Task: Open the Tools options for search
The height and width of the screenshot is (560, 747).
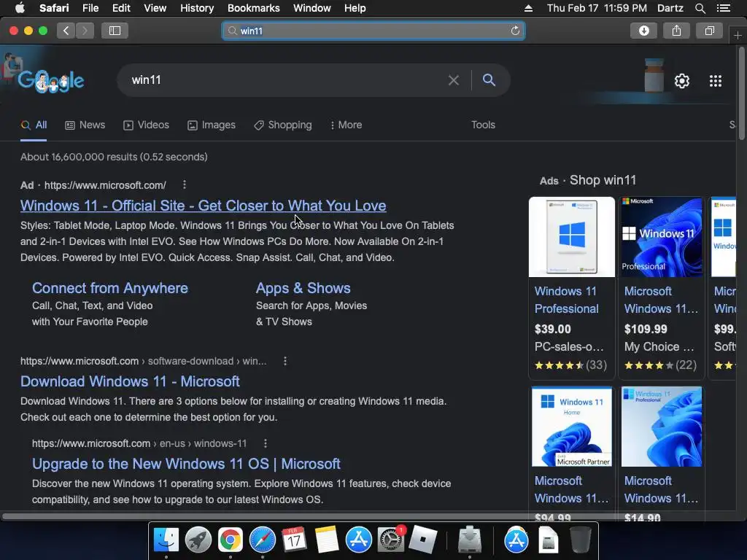Action: [483, 125]
